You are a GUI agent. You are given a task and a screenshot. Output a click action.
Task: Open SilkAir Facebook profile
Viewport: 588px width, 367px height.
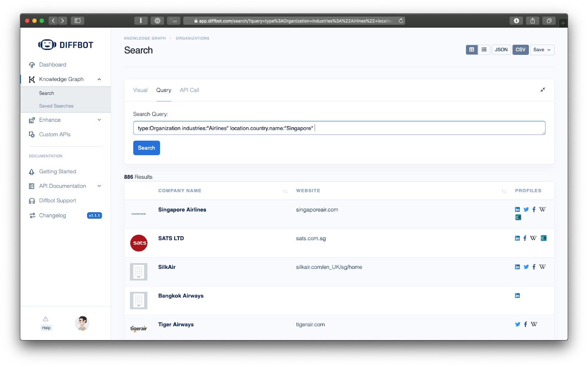[x=534, y=267]
